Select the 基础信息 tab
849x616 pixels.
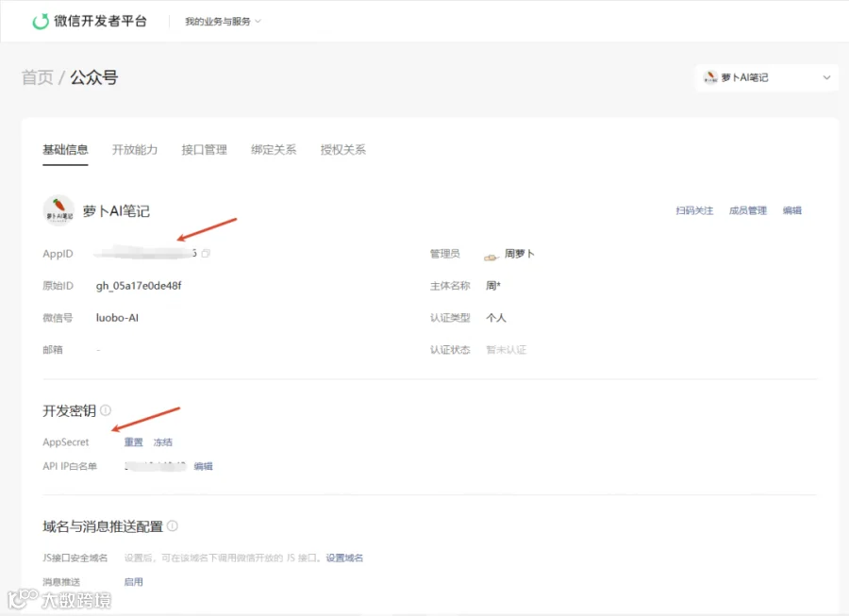[65, 149]
